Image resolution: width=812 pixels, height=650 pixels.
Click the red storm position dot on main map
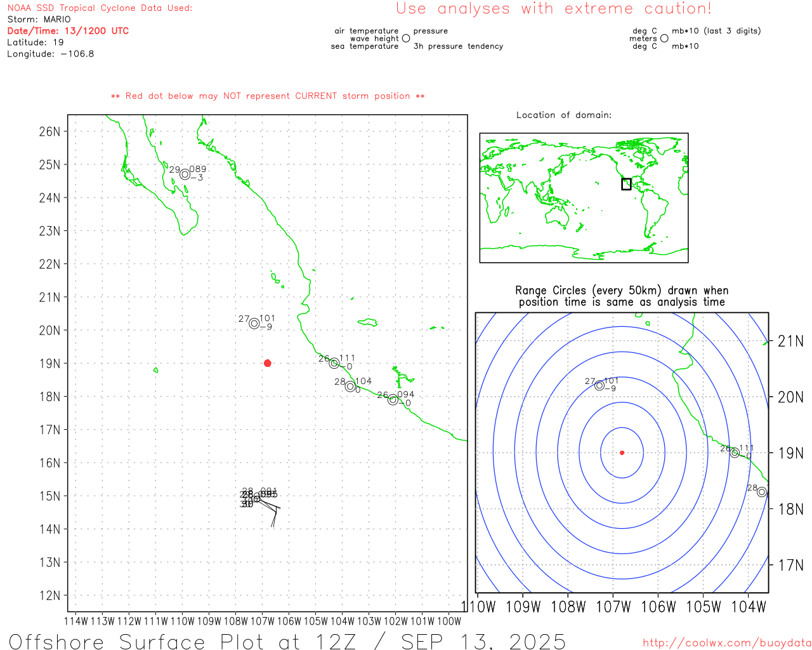click(268, 363)
